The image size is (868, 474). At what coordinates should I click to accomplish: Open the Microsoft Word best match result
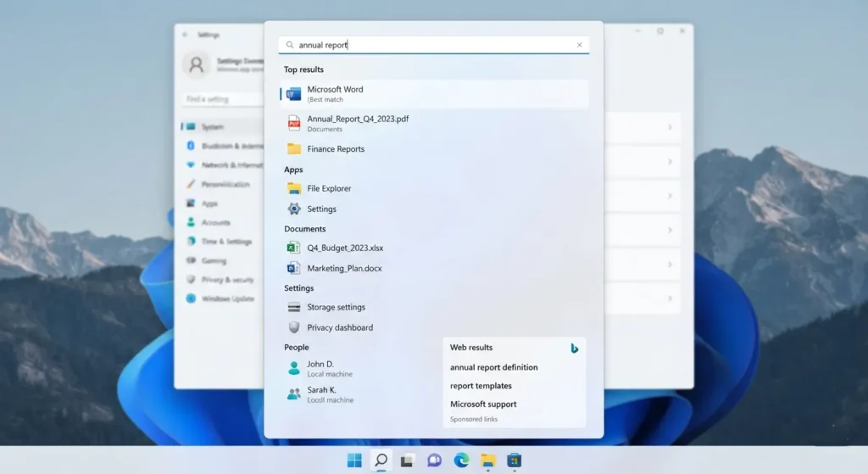(x=434, y=93)
